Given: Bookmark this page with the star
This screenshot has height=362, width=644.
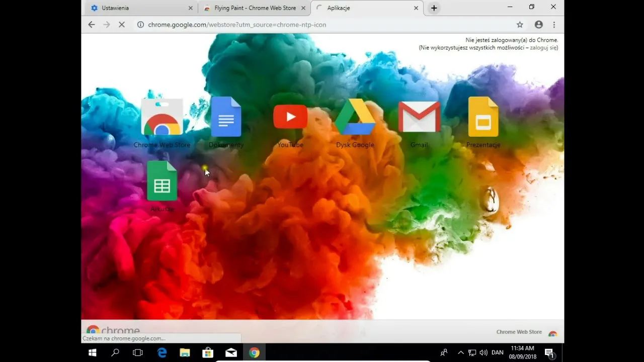Looking at the screenshot, I should 520,24.
